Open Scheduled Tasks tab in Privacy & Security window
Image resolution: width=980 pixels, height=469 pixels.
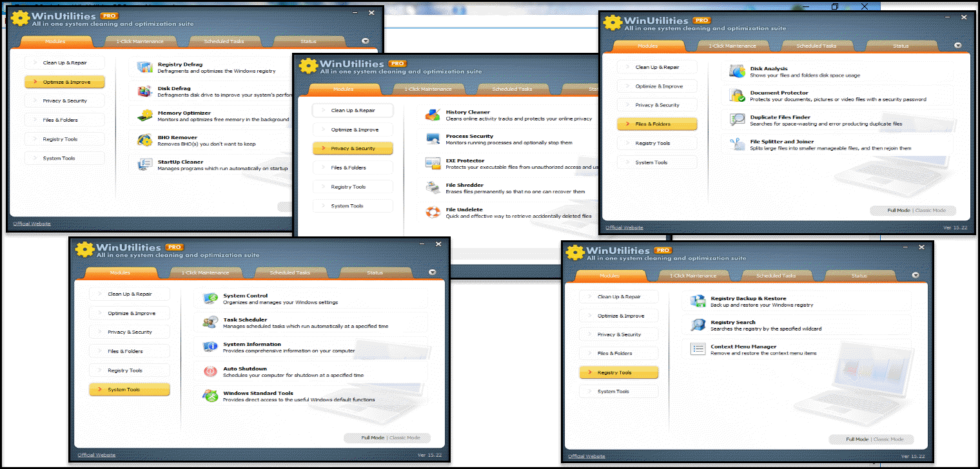513,89
